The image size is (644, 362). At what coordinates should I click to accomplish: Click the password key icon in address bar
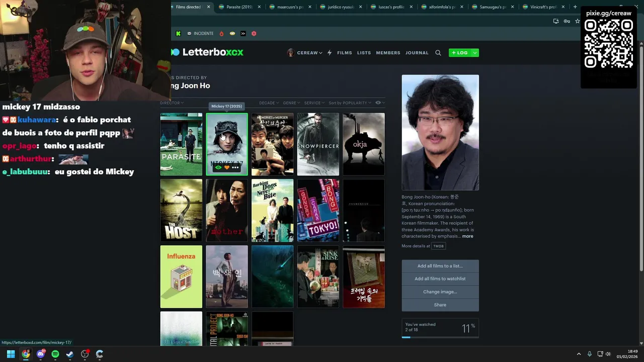tap(567, 21)
